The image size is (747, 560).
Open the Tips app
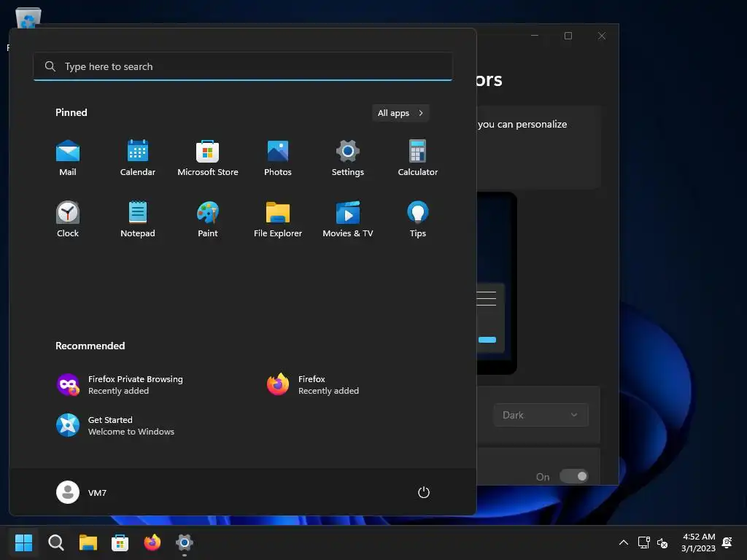[418, 219]
